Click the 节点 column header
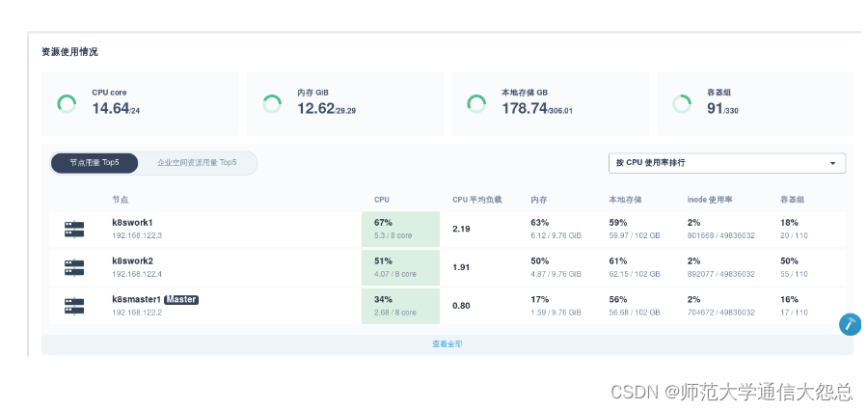Image resolution: width=868 pixels, height=410 pixels. tap(121, 200)
